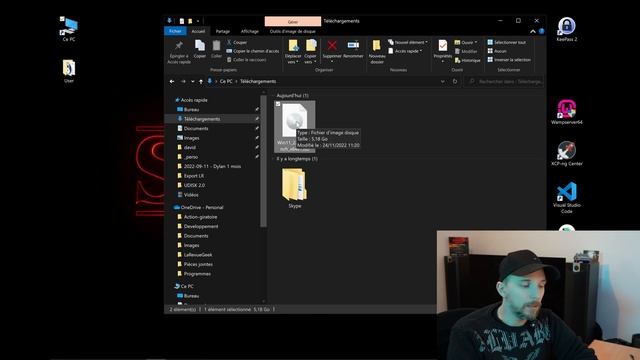Click Sélectionner tout
The image size is (640, 360).
coord(507,42)
